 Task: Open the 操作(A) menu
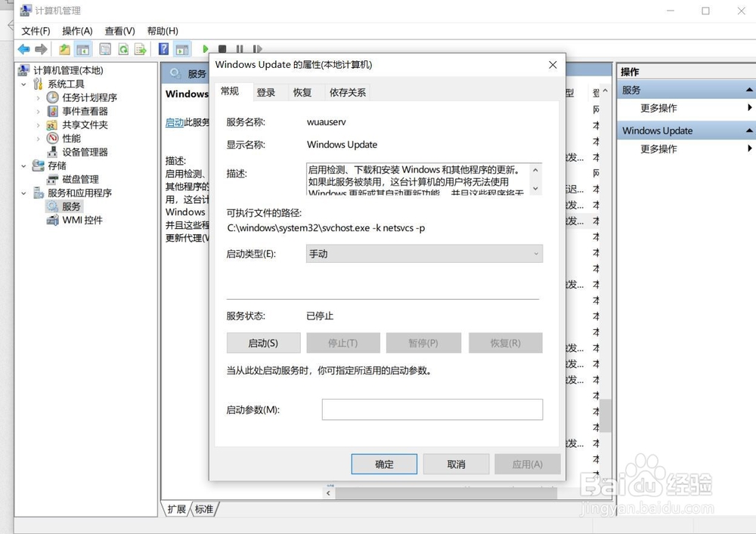[77, 31]
